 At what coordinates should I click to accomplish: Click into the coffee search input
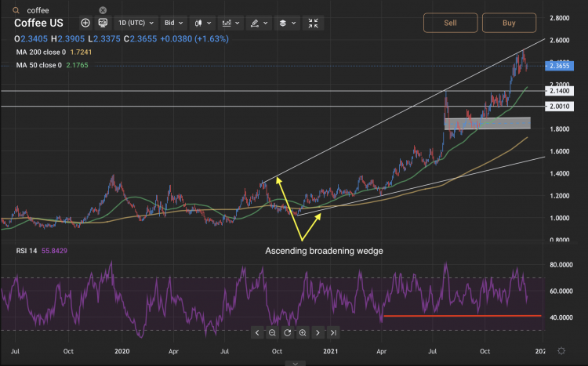click(x=60, y=10)
